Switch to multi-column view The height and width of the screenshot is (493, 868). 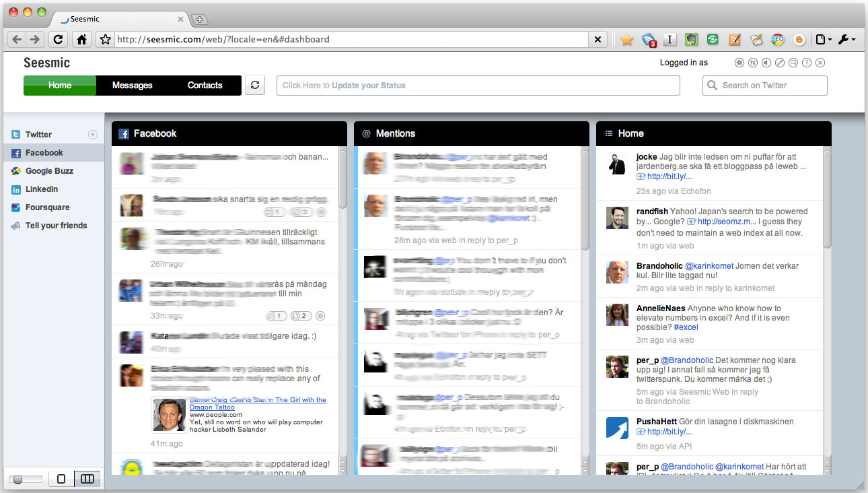point(87,479)
